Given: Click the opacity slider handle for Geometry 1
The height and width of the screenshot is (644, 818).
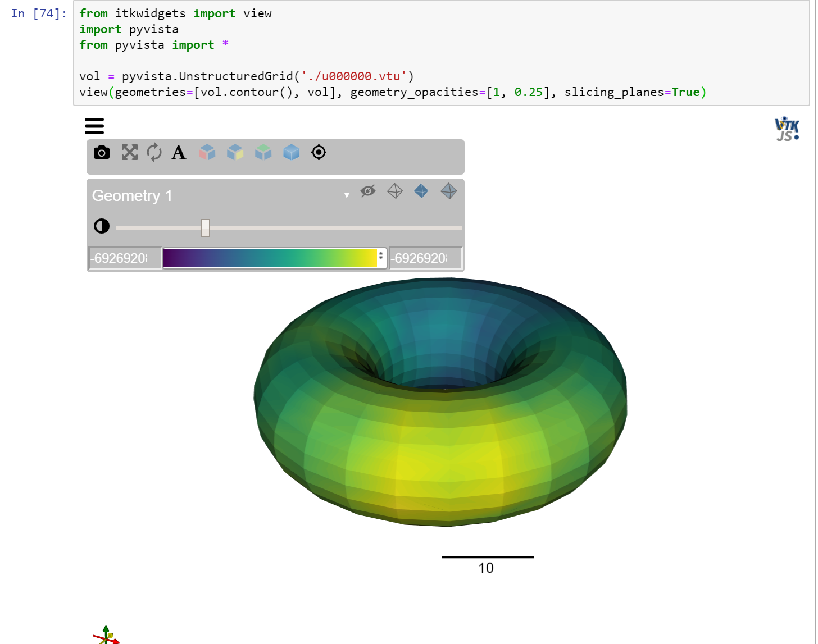Looking at the screenshot, I should (x=205, y=228).
